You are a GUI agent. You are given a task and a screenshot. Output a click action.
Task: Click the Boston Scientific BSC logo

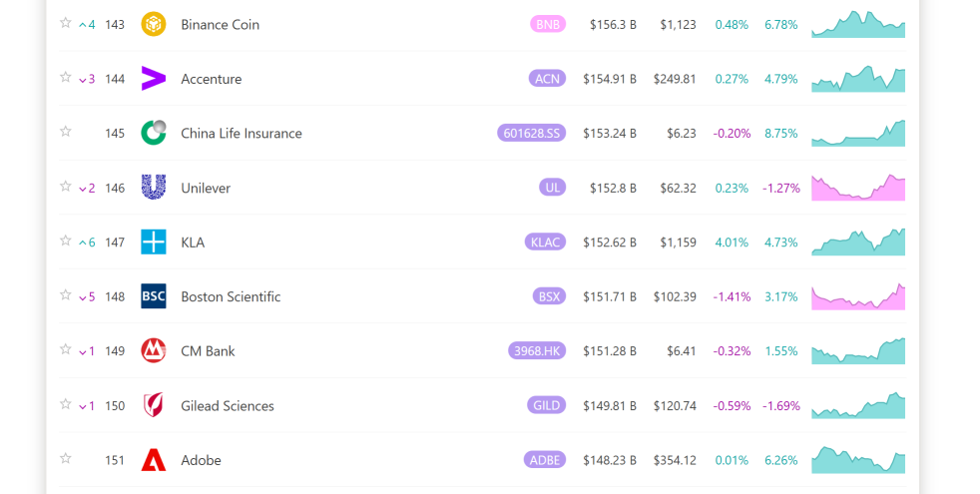153,296
